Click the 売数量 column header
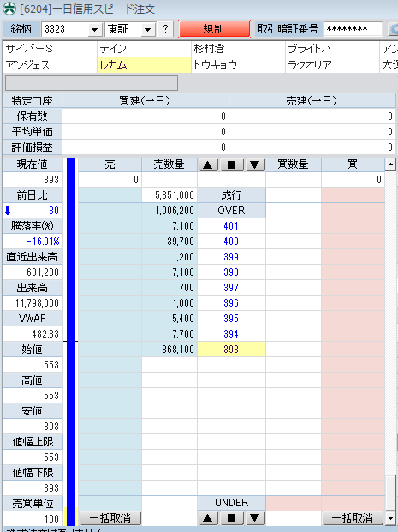The image size is (398, 532). click(x=169, y=164)
